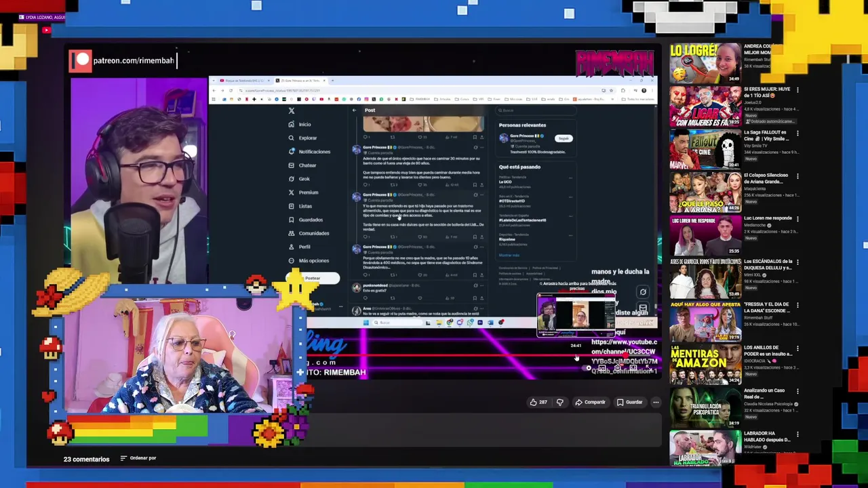Viewport: 868px width, 488px height.
Task: Open trending topic 'La UCO'
Action: [505, 182]
